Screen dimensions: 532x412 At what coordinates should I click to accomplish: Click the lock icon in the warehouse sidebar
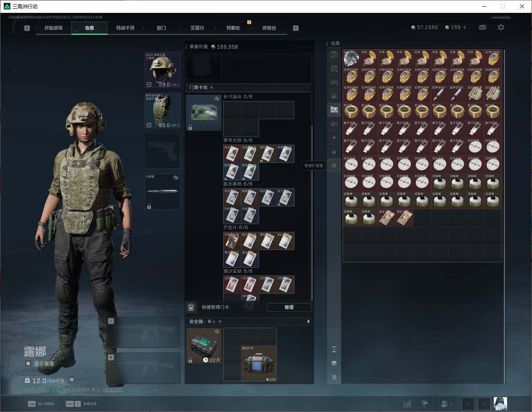334,152
